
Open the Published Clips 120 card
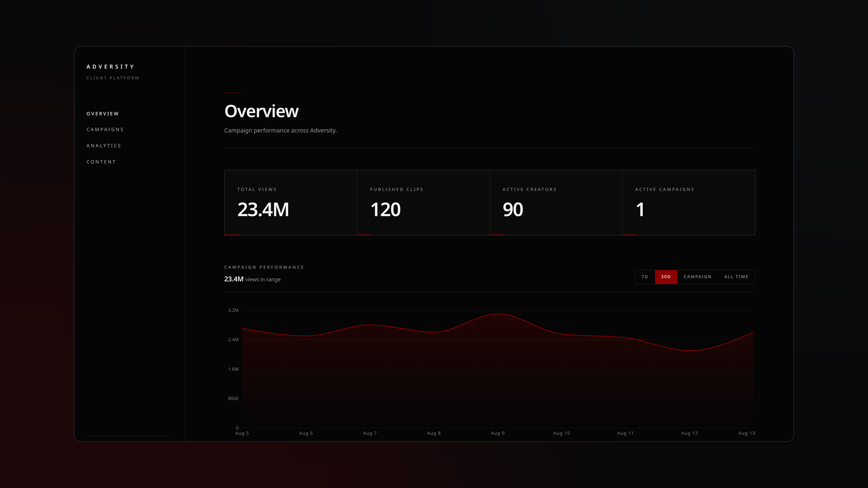click(x=423, y=203)
